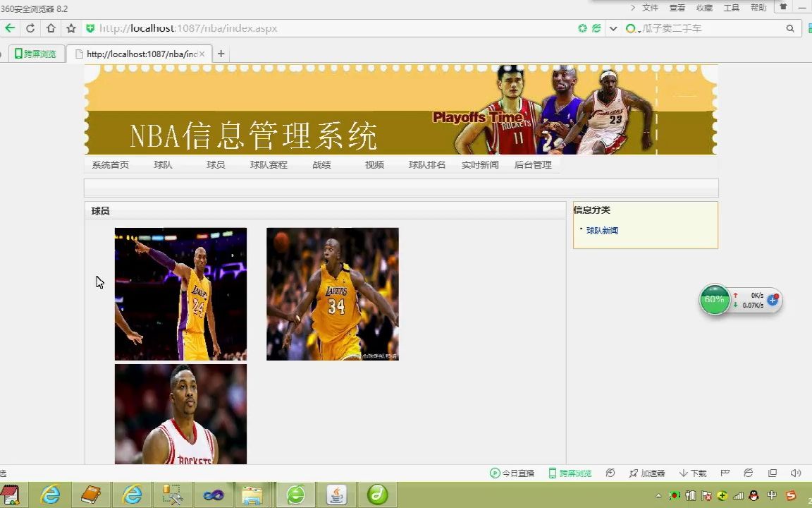Viewport: 812px width, 508px height.
Task: Toggle the speaker/mute icon in status bar
Action: point(795,473)
